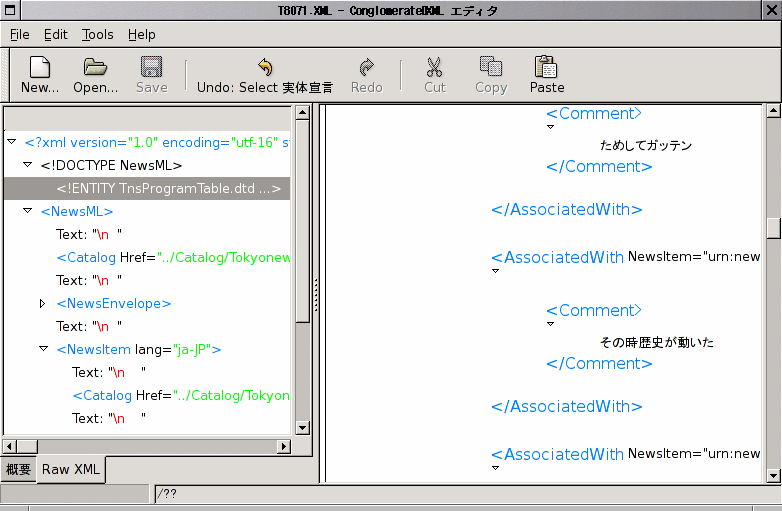
Task: Click right arrow of tree horizontal scrollbar
Action: pos(284,446)
